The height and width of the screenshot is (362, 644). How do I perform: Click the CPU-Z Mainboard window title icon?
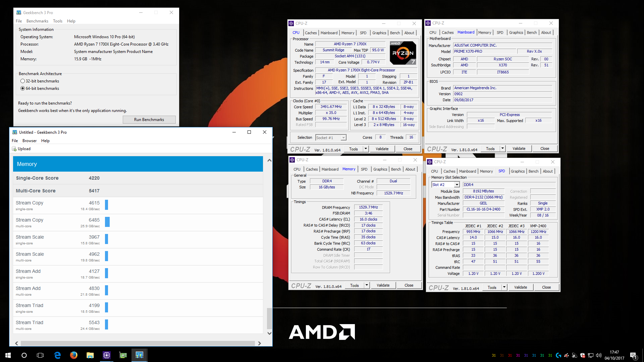point(428,23)
